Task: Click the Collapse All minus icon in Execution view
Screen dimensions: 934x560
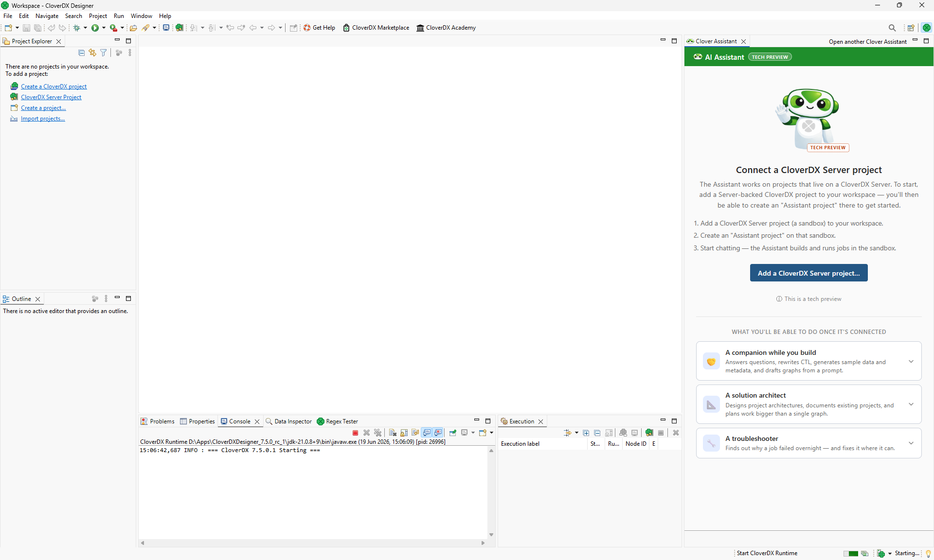Action: tap(597, 433)
